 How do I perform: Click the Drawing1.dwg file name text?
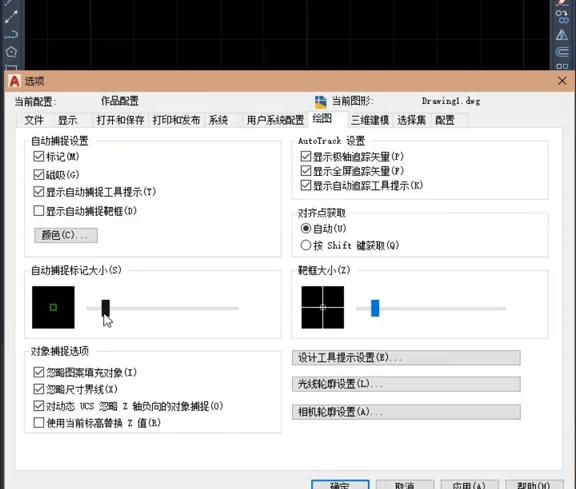click(x=451, y=101)
